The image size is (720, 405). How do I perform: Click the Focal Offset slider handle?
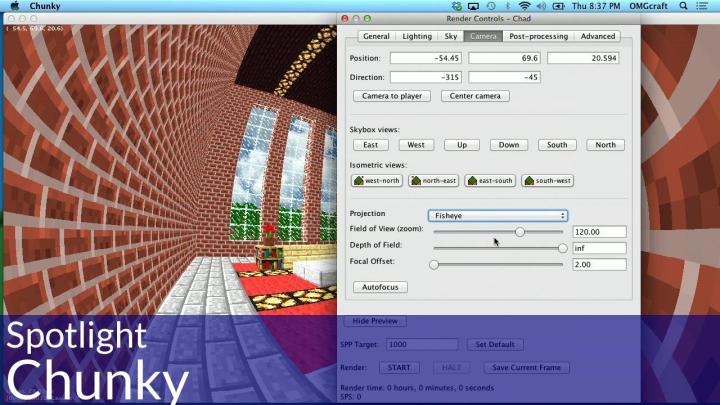click(434, 265)
